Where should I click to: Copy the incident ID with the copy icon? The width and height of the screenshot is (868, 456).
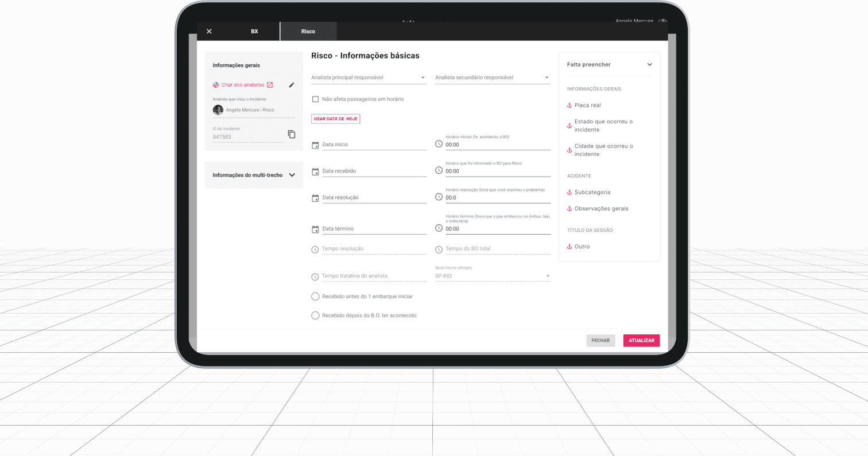292,134
